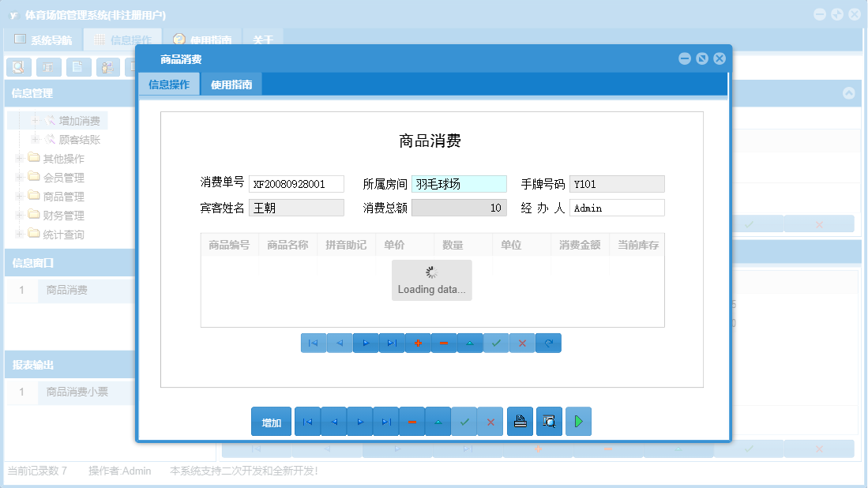The image size is (868, 488).
Task: Select the edit record triangle icon
Action: coord(470,343)
